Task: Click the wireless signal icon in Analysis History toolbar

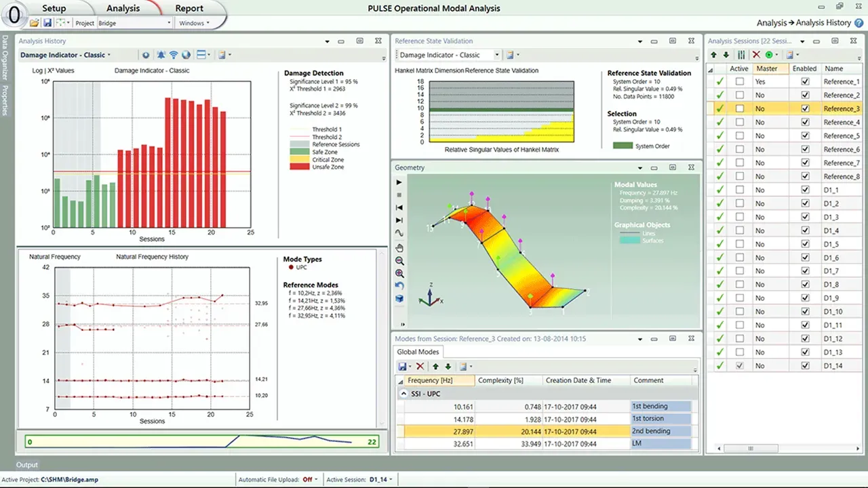Action: [174, 55]
